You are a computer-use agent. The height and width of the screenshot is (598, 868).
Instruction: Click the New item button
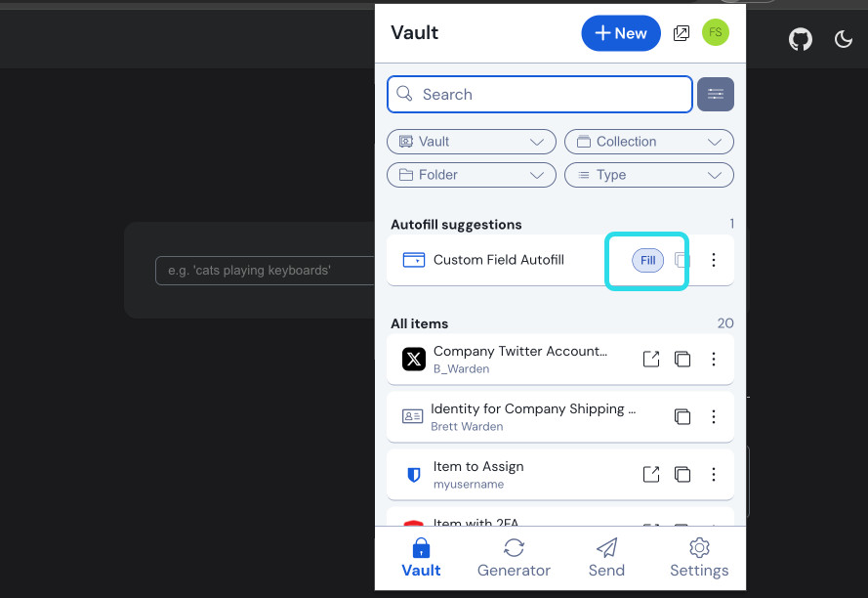tap(621, 33)
